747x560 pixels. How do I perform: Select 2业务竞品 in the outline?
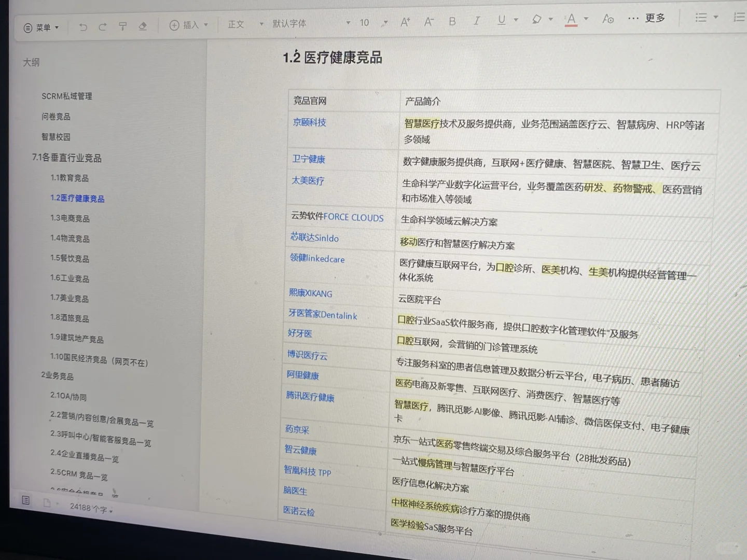(57, 376)
